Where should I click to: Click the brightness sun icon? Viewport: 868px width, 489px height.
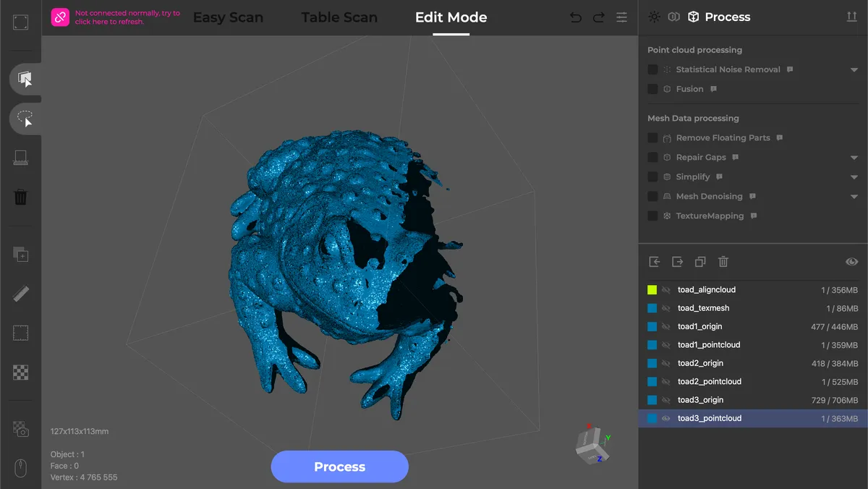point(655,17)
